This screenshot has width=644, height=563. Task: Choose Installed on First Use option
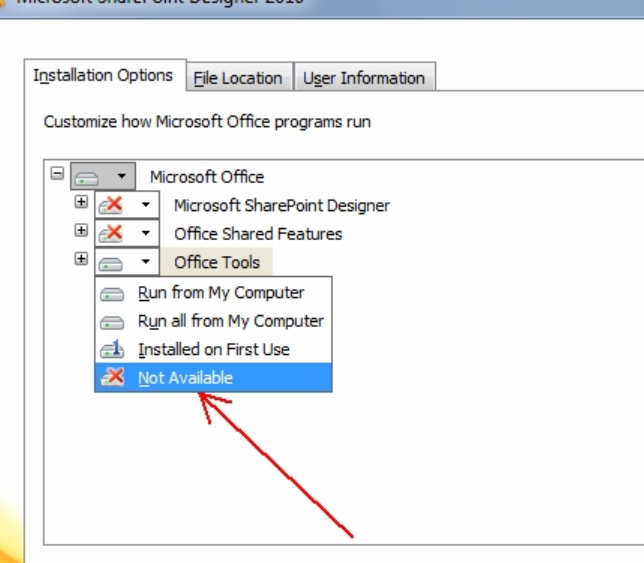pyautogui.click(x=213, y=349)
